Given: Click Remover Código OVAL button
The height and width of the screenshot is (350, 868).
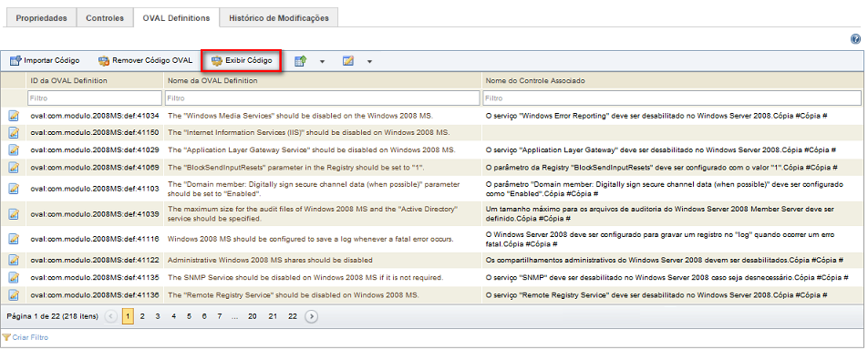Looking at the screenshot, I should [x=146, y=60].
